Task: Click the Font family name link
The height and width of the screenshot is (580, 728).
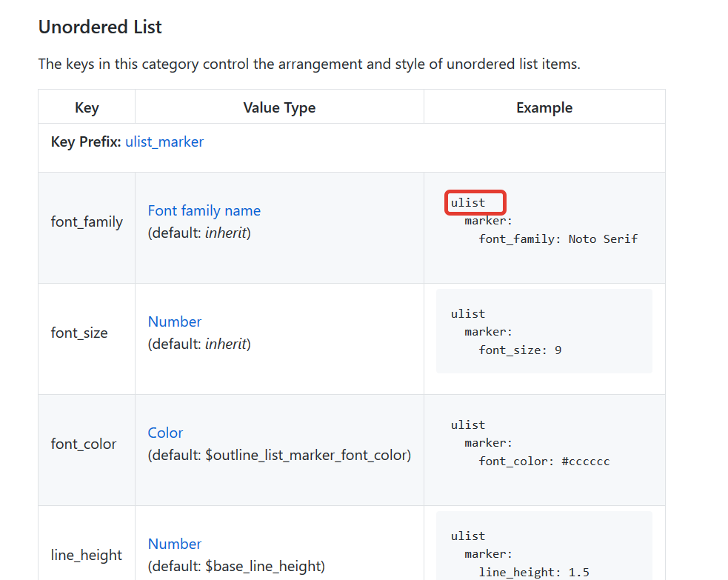Action: coord(204,210)
